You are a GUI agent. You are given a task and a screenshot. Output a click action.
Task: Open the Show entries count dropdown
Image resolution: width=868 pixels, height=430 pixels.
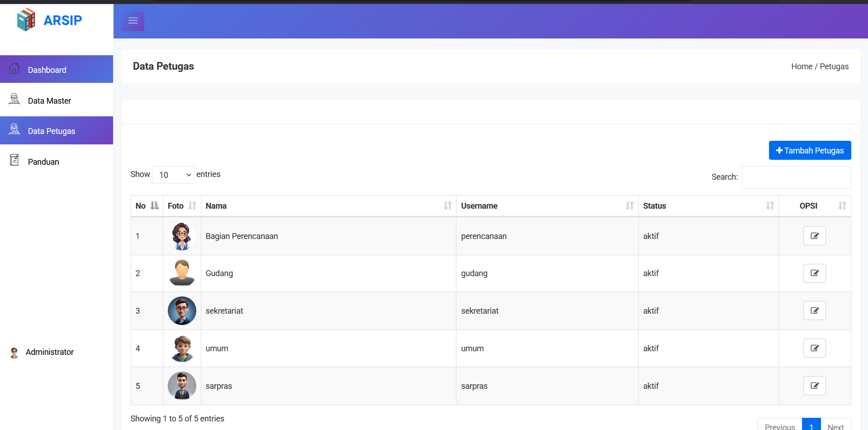[173, 175]
